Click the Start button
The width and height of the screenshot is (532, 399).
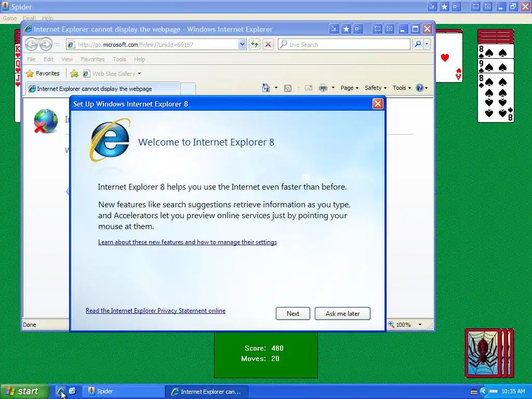pos(24,391)
